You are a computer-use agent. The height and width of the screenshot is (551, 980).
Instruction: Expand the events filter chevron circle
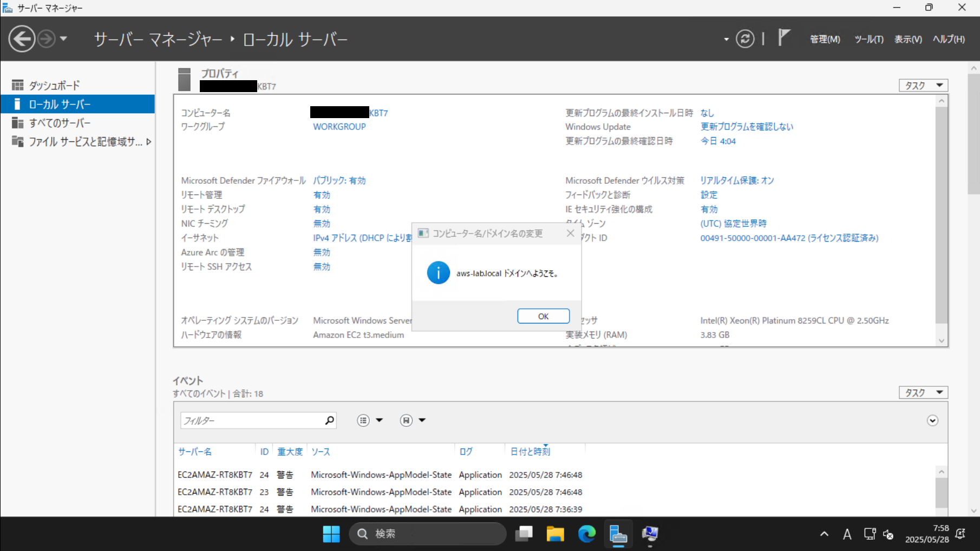(932, 420)
